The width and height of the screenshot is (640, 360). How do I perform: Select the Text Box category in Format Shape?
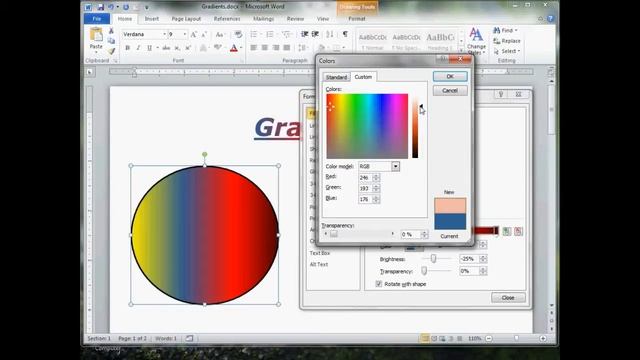(320, 253)
